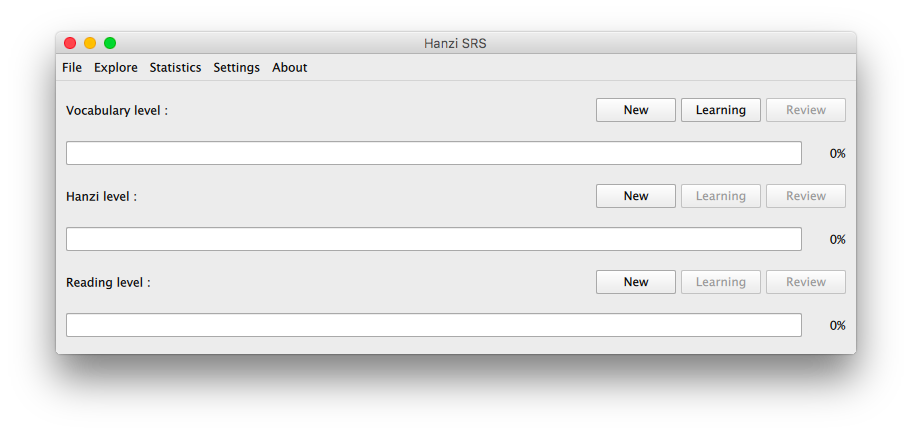Open the Settings menu
The width and height of the screenshot is (912, 434).
tap(236, 68)
